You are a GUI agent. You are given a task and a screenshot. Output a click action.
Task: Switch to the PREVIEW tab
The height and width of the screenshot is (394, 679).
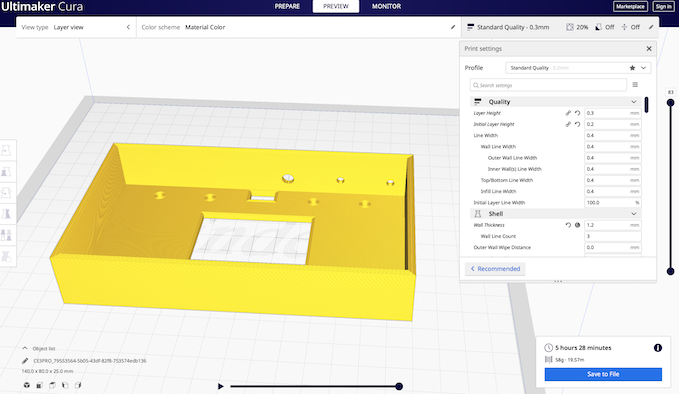click(336, 6)
